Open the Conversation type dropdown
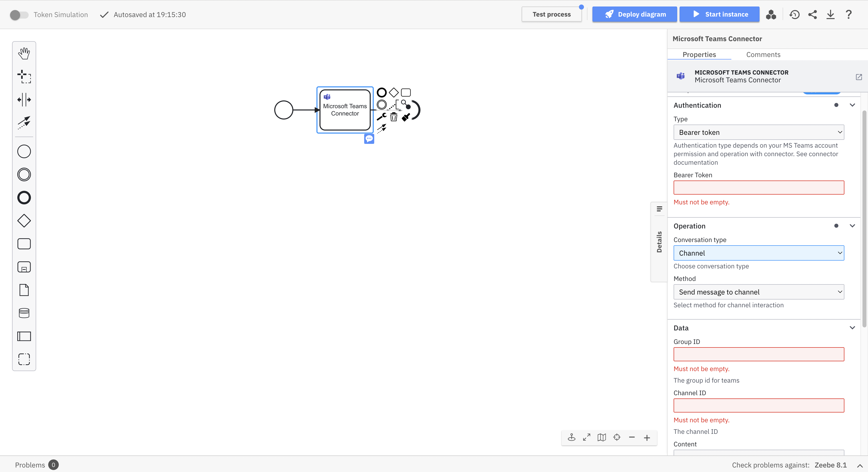Screen dimensions: 868x472 758,253
